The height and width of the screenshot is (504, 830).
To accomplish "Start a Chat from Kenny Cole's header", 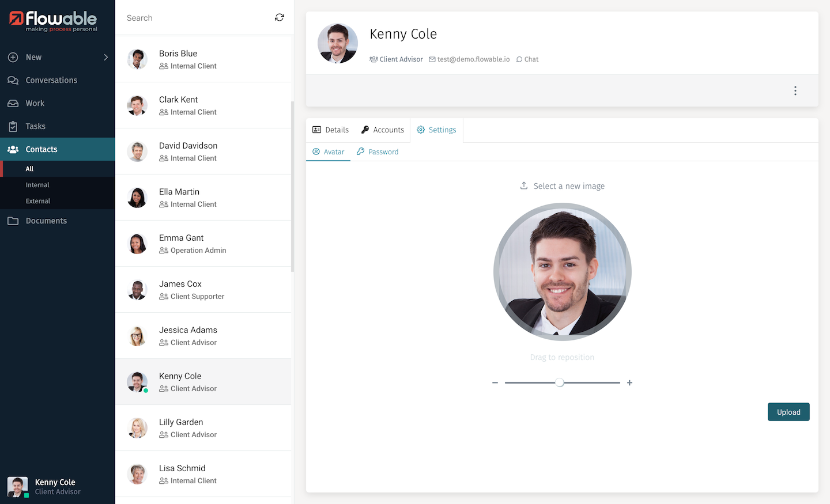I will coord(527,59).
